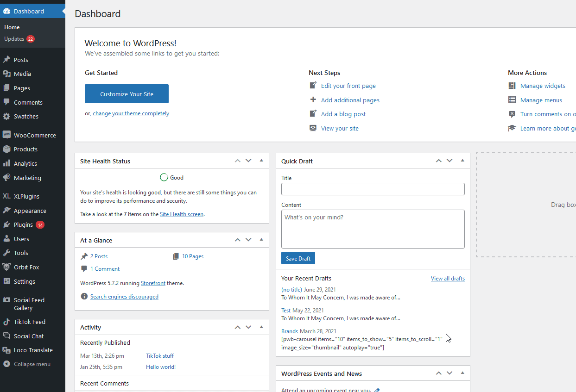The width and height of the screenshot is (576, 392).
Task: Open the Brands draft link
Action: (290, 331)
